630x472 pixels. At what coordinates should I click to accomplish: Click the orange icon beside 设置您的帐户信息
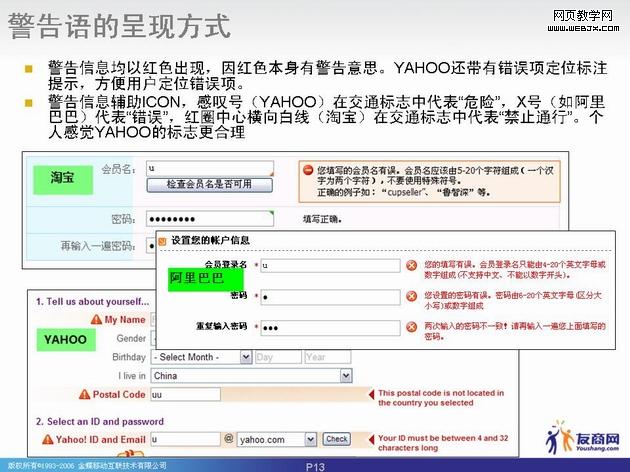point(164,240)
